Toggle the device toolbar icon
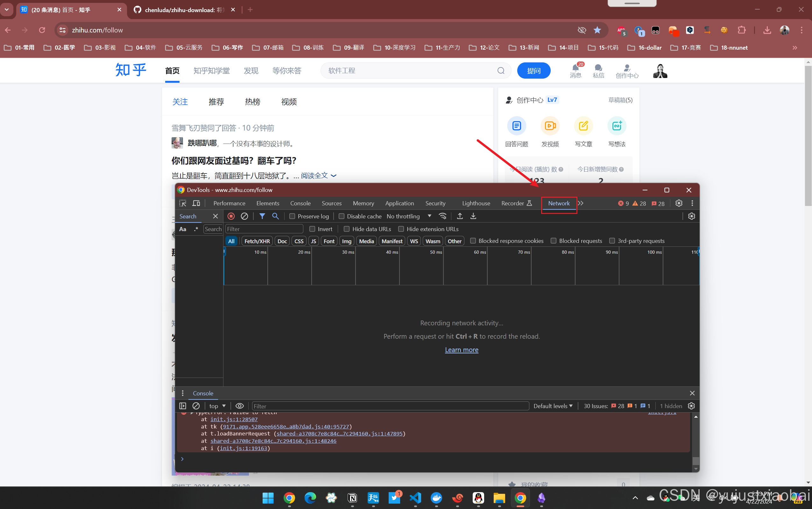 pyautogui.click(x=196, y=203)
